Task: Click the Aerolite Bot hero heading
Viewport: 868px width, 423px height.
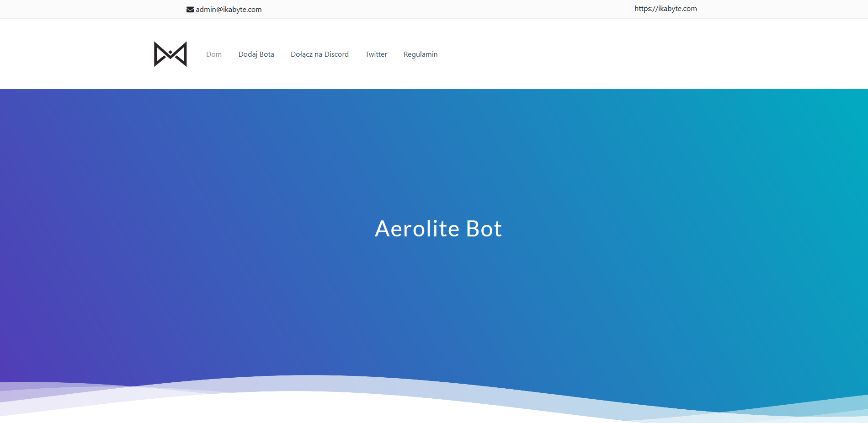Action: point(438,229)
